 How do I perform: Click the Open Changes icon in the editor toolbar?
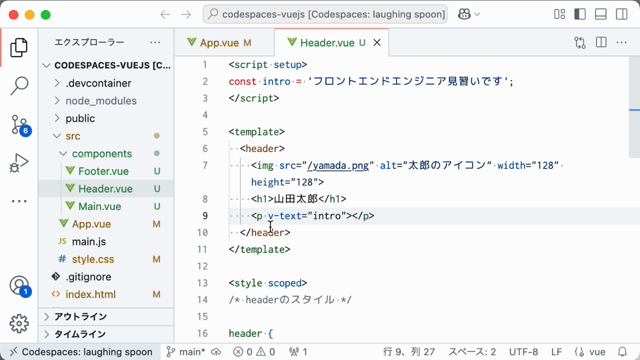coord(580,42)
